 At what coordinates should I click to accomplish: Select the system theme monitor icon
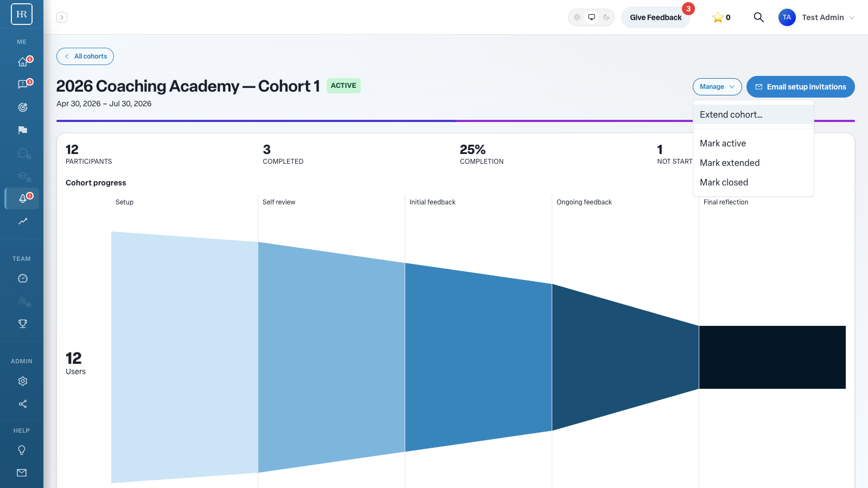(592, 17)
